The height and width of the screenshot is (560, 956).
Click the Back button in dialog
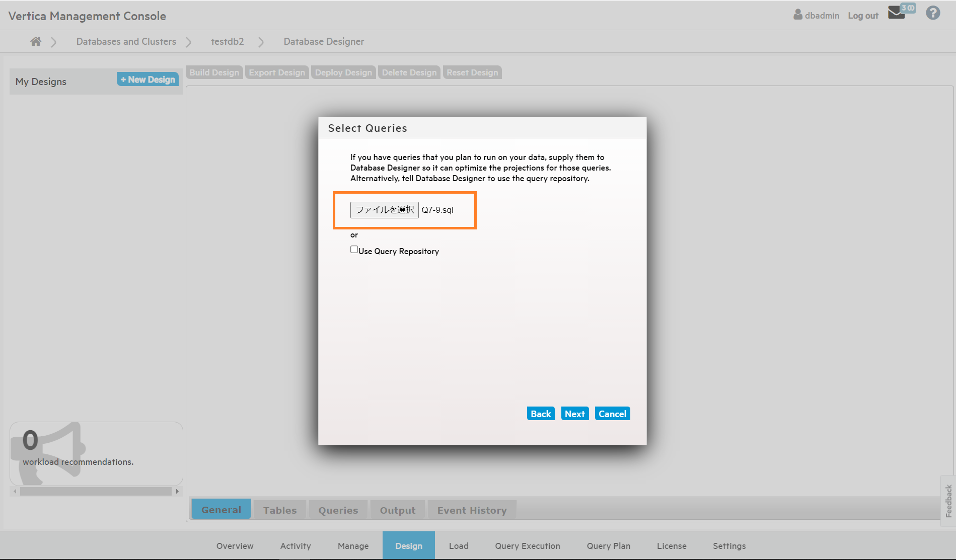click(x=541, y=414)
